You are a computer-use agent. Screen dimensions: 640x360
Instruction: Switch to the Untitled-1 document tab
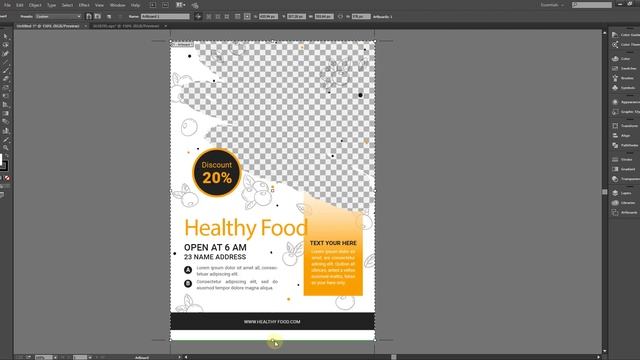48,26
